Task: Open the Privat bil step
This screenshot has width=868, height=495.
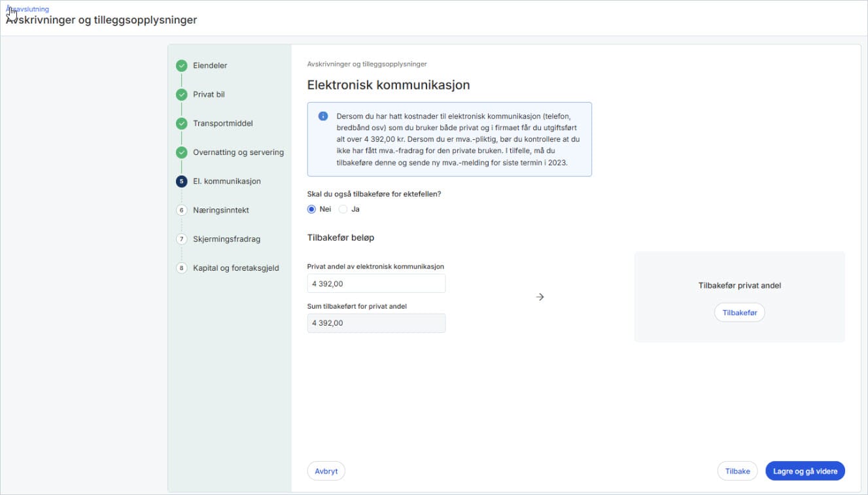Action: [209, 94]
